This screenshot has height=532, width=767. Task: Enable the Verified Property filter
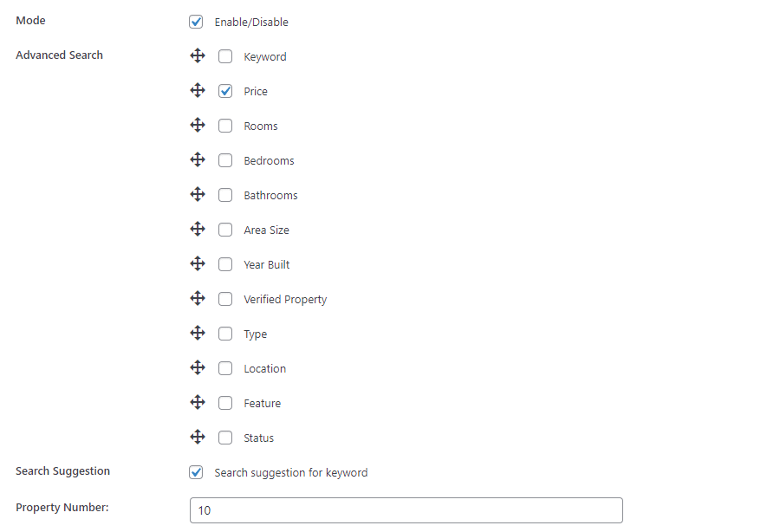225,298
